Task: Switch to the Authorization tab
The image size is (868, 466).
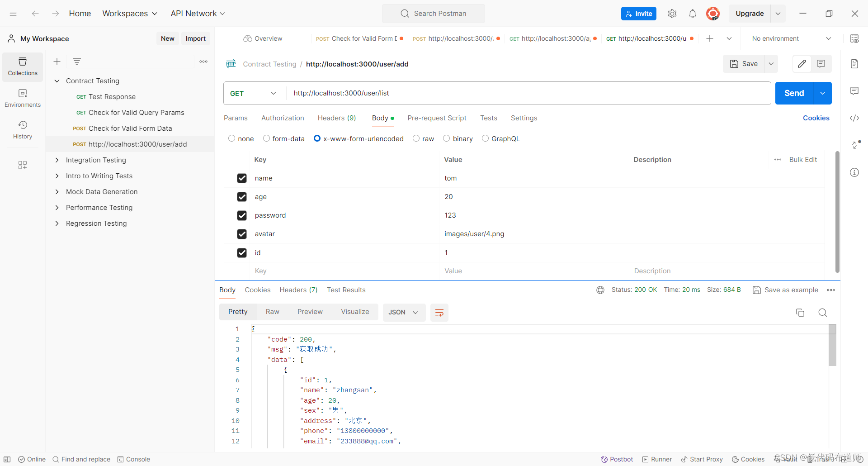Action: click(283, 118)
